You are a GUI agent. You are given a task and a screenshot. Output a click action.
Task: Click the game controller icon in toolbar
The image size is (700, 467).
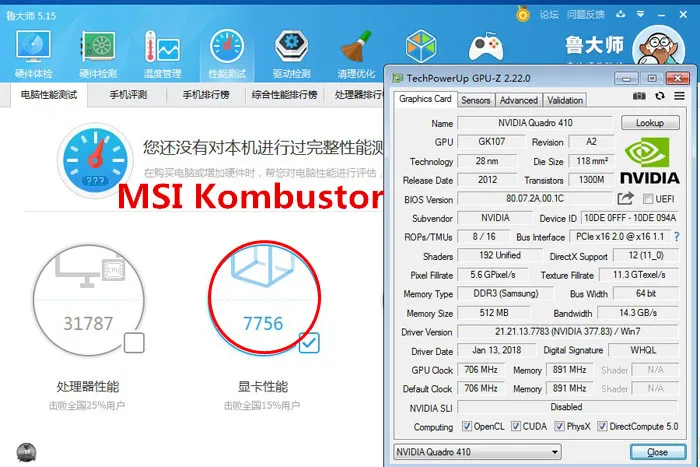tap(487, 48)
